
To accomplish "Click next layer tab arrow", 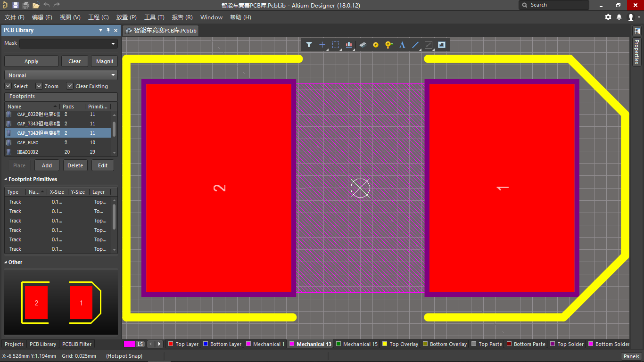I will 159,344.
